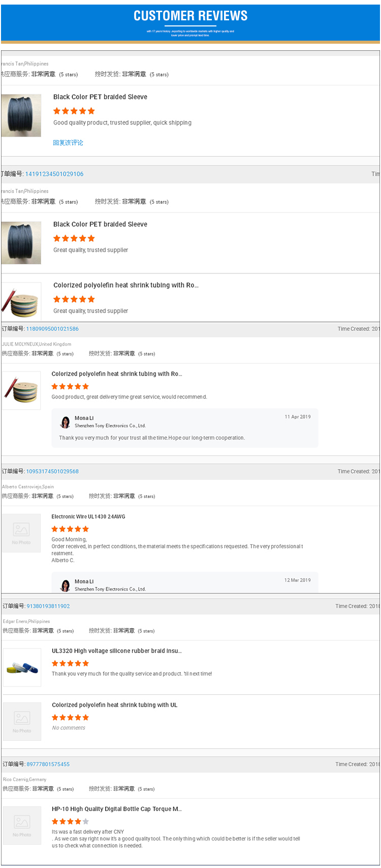View first Black PET braided sleeve thumbnail
Screen dimensions: 381x868
[21, 115]
